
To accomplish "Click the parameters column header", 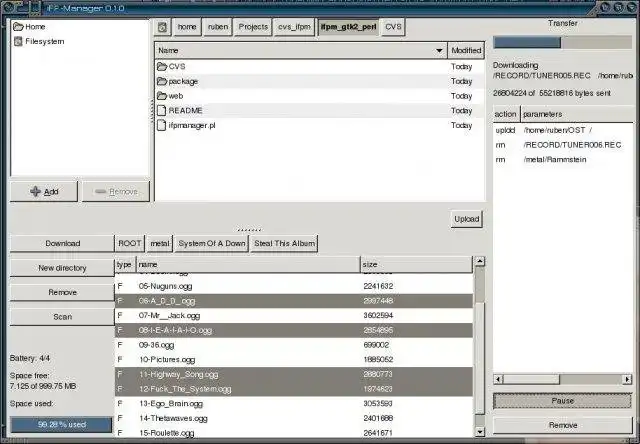I will tap(576, 114).
